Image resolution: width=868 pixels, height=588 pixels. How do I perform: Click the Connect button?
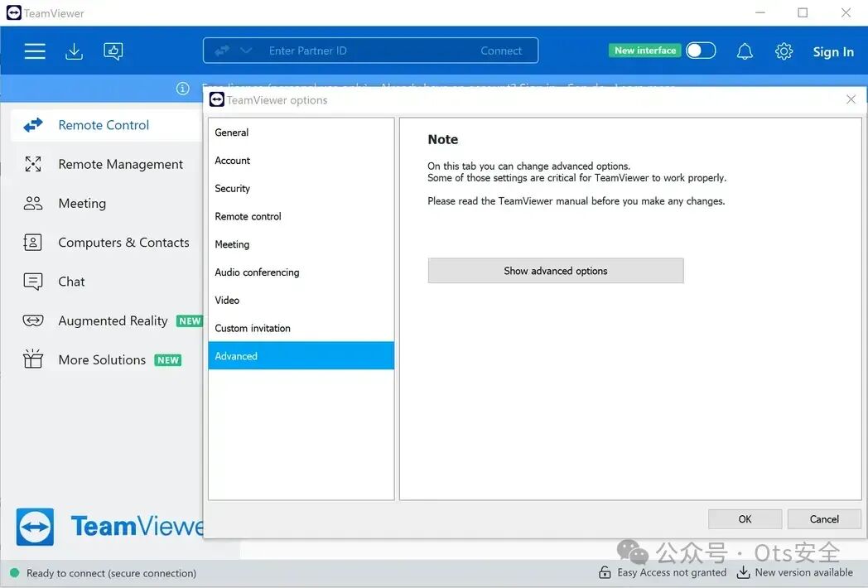click(501, 51)
